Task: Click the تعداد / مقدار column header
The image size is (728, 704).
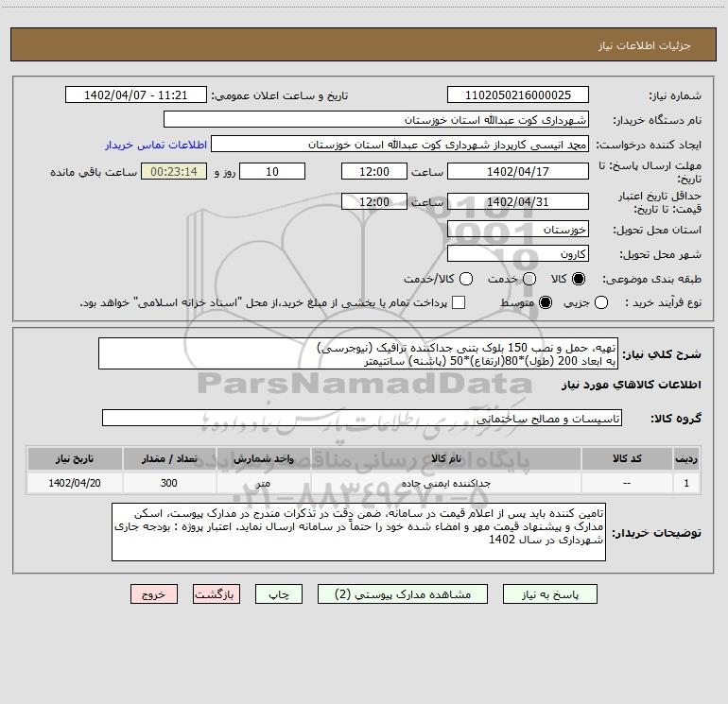Action: [x=169, y=458]
